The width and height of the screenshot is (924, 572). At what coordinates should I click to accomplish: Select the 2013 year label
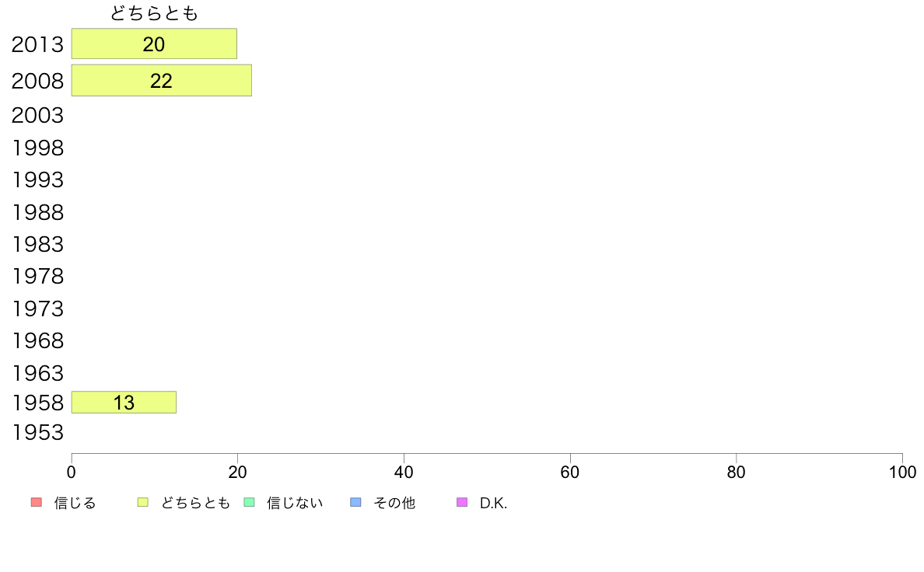[x=37, y=45]
